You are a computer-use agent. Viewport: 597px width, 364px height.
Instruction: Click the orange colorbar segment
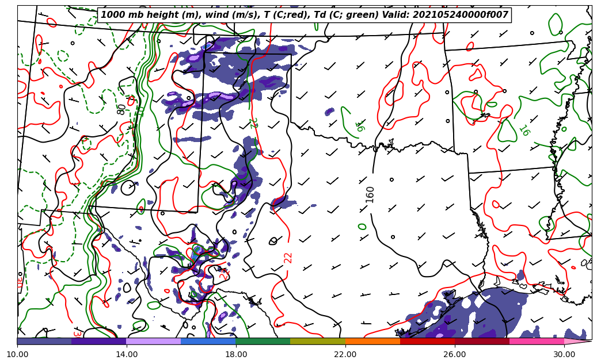point(372,341)
